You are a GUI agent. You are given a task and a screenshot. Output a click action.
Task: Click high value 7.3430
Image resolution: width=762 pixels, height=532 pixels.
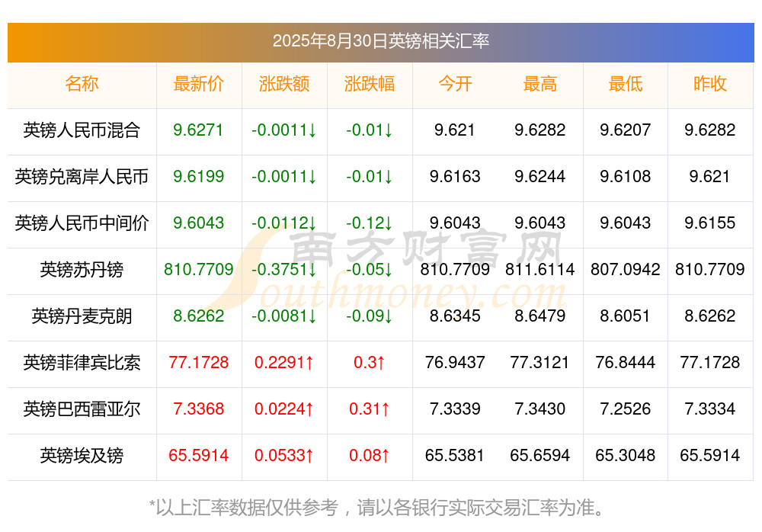(540, 409)
